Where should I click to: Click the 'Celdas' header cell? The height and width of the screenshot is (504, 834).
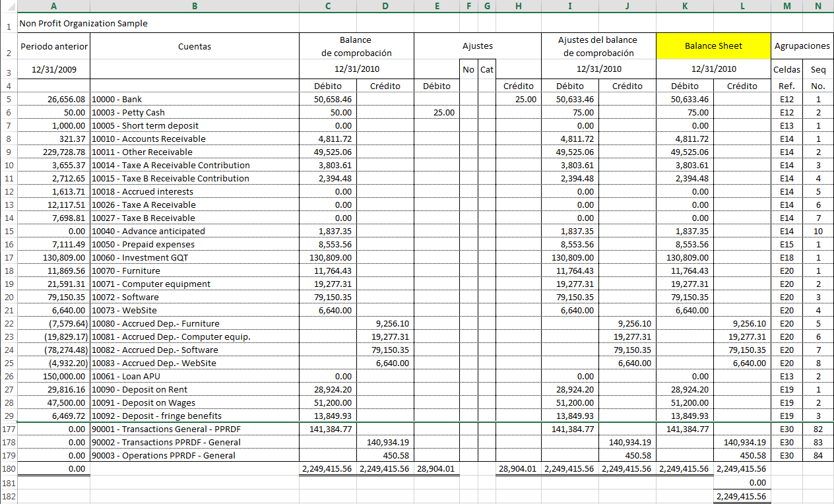[x=786, y=69]
